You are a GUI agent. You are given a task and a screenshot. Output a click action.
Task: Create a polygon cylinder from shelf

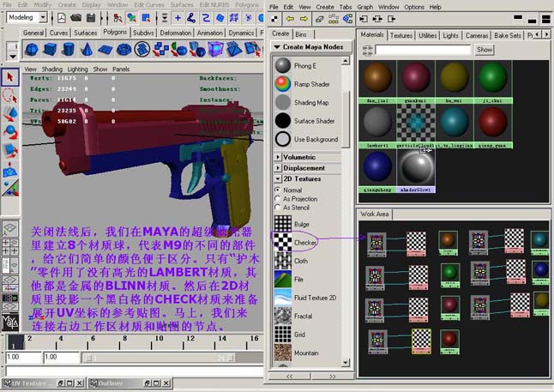click(69, 50)
